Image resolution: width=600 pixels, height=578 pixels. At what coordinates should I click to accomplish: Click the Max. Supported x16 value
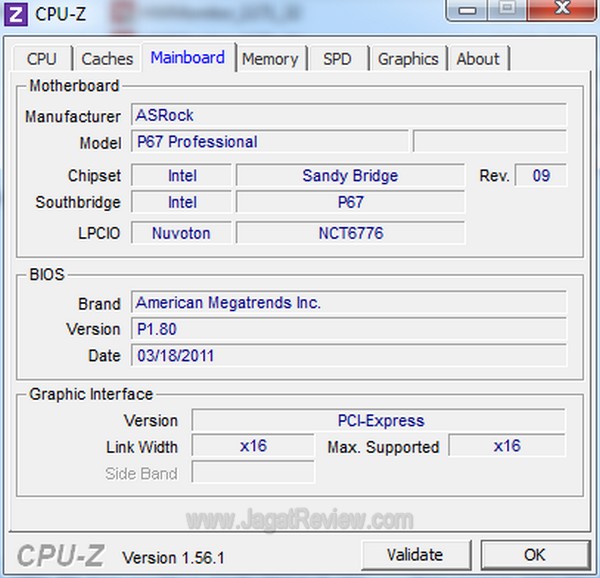tap(507, 446)
